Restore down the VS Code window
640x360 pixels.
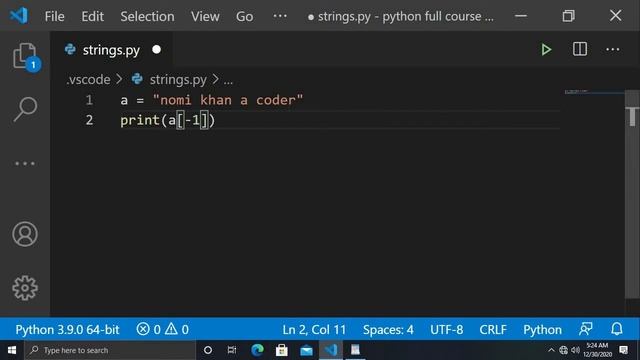(568, 16)
